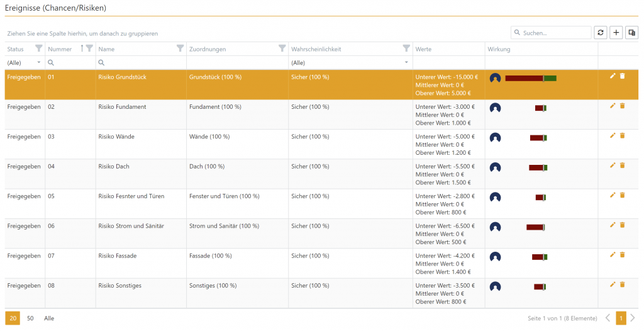Click the 'Ereignisse (Chancen/Risiken)' heading
Screen dimensions: 644x331
tap(55, 8)
